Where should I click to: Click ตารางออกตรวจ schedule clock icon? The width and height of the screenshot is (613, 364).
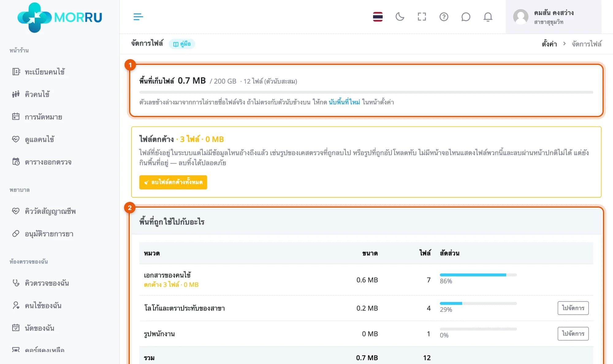pyautogui.click(x=16, y=162)
